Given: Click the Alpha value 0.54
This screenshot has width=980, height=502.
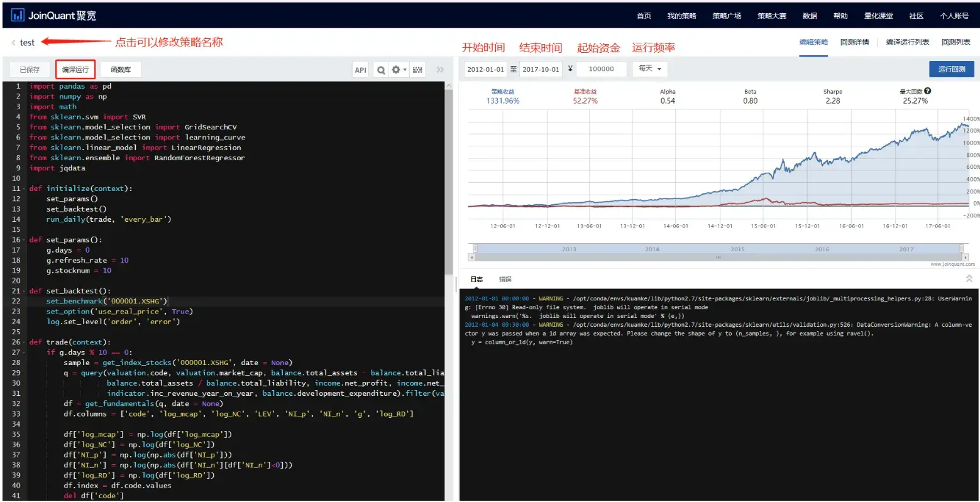Looking at the screenshot, I should coord(668,101).
